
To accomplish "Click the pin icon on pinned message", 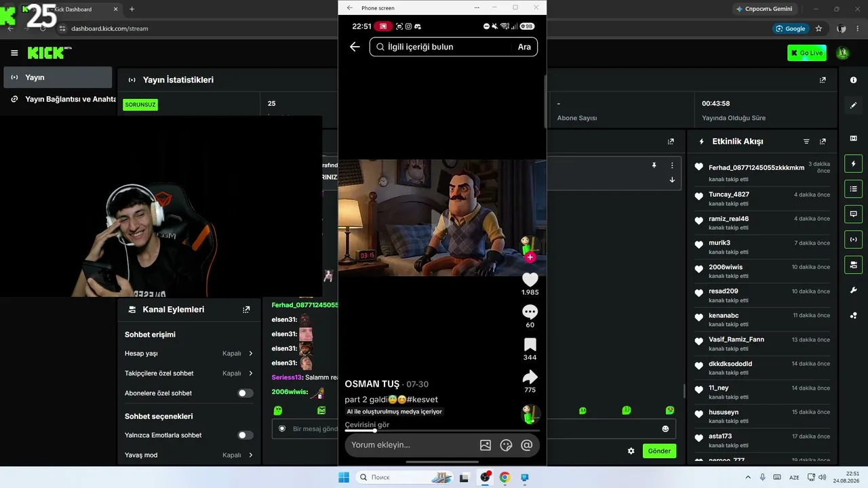I will point(654,165).
